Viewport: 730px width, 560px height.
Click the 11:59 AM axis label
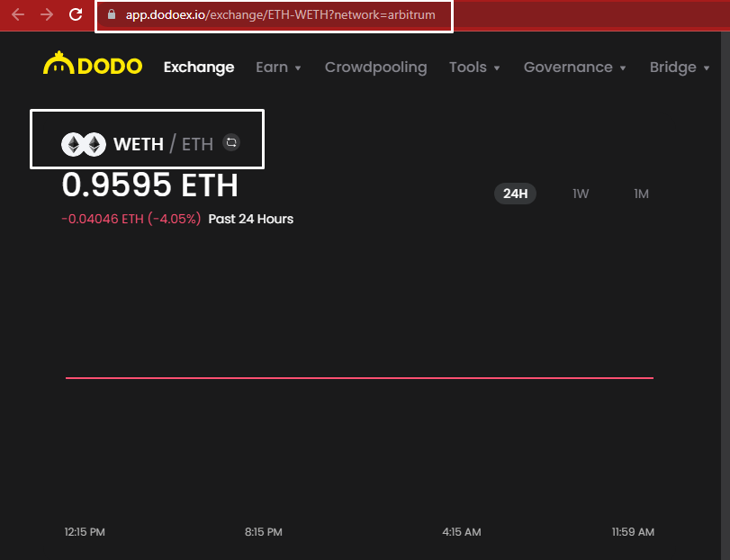(x=633, y=531)
